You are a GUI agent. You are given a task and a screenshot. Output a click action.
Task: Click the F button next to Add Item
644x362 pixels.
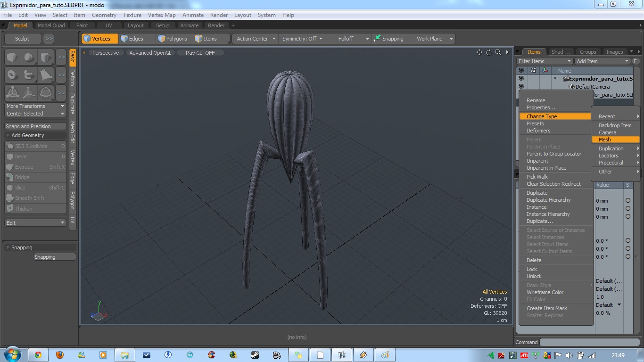[636, 61]
